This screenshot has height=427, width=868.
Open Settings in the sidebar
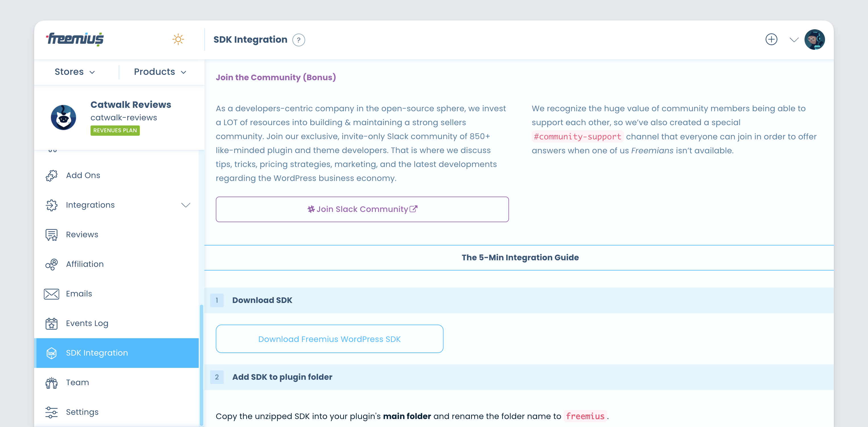point(116,412)
